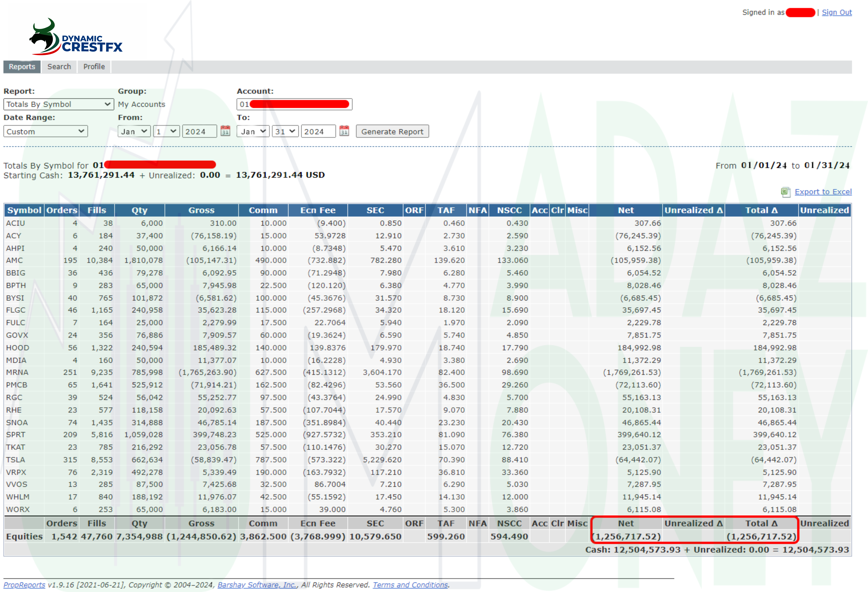Open the Terms and Conditions link
Image resolution: width=868 pixels, height=592 pixels.
(410, 585)
